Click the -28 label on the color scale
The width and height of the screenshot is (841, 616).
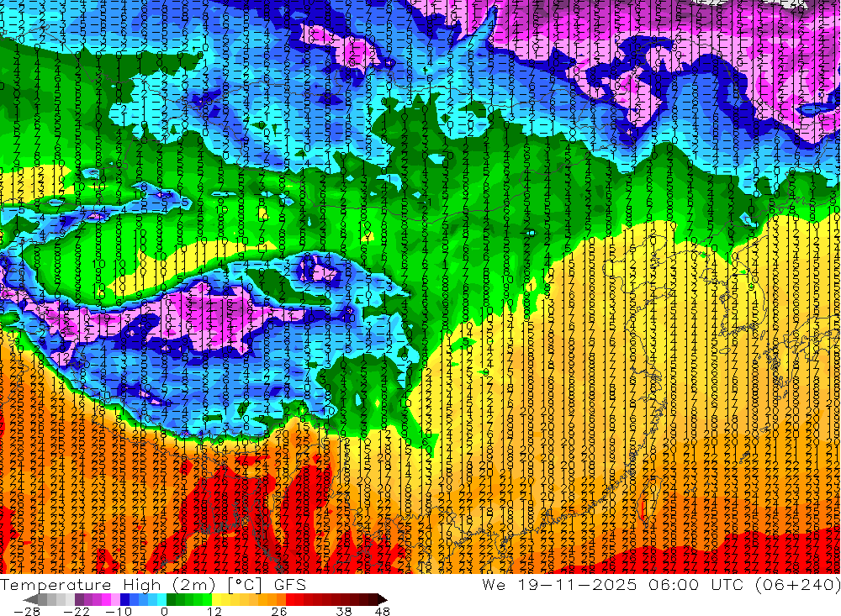(x=27, y=612)
